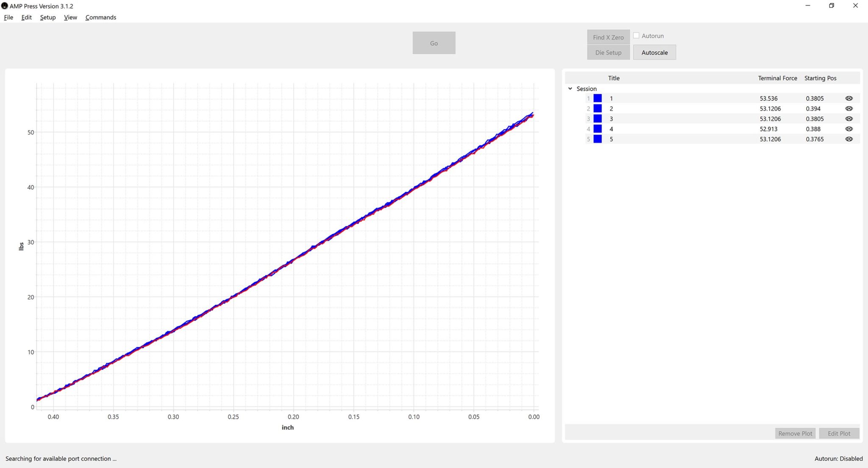Click the Go button

tap(434, 42)
